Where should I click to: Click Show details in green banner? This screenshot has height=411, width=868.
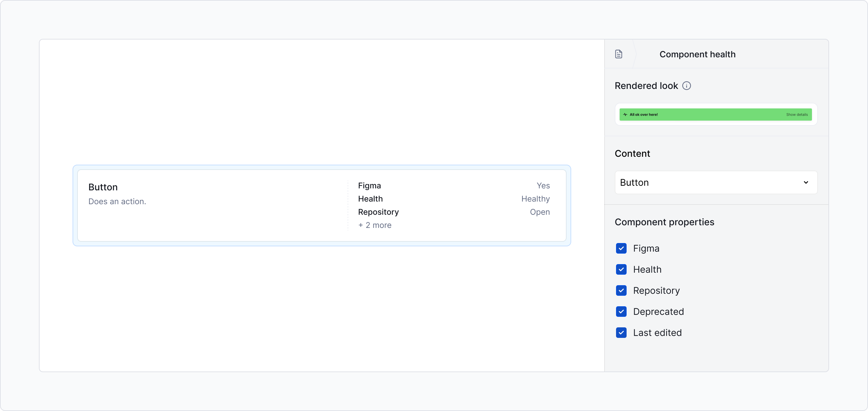pos(796,115)
